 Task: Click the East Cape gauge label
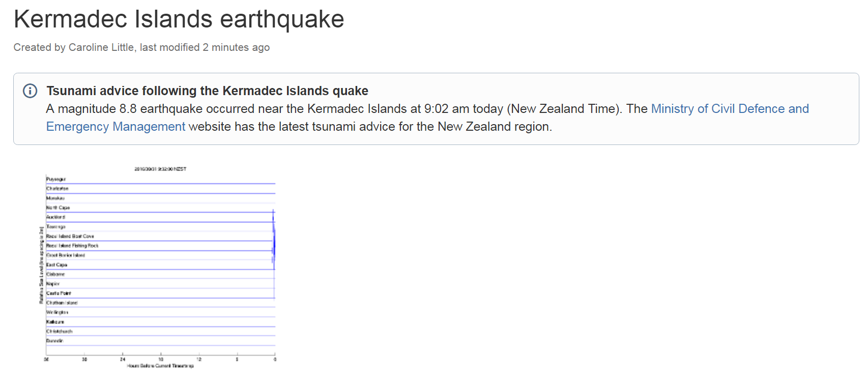[56, 265]
